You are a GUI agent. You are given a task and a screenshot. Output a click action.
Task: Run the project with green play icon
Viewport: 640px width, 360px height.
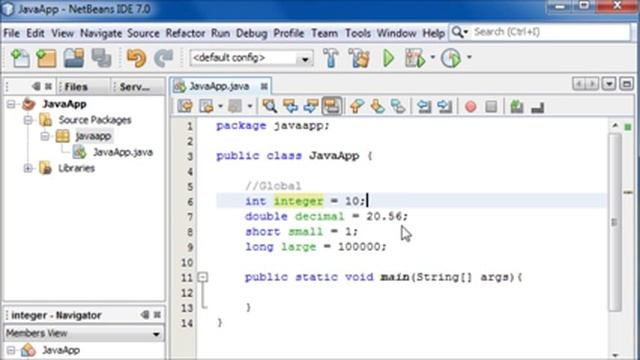388,58
